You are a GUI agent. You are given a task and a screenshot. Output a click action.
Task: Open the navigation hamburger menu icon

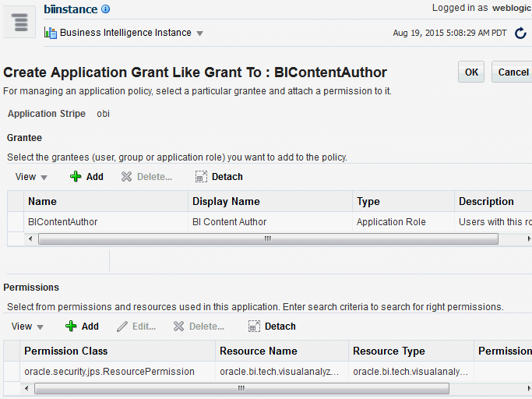[x=19, y=22]
